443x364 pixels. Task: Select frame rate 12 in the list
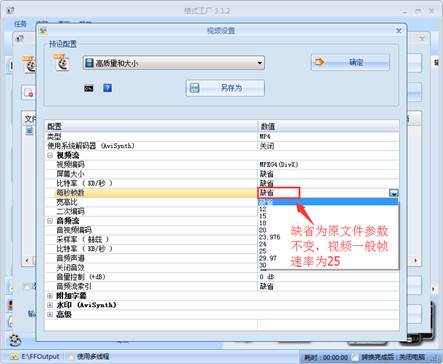[263, 209]
